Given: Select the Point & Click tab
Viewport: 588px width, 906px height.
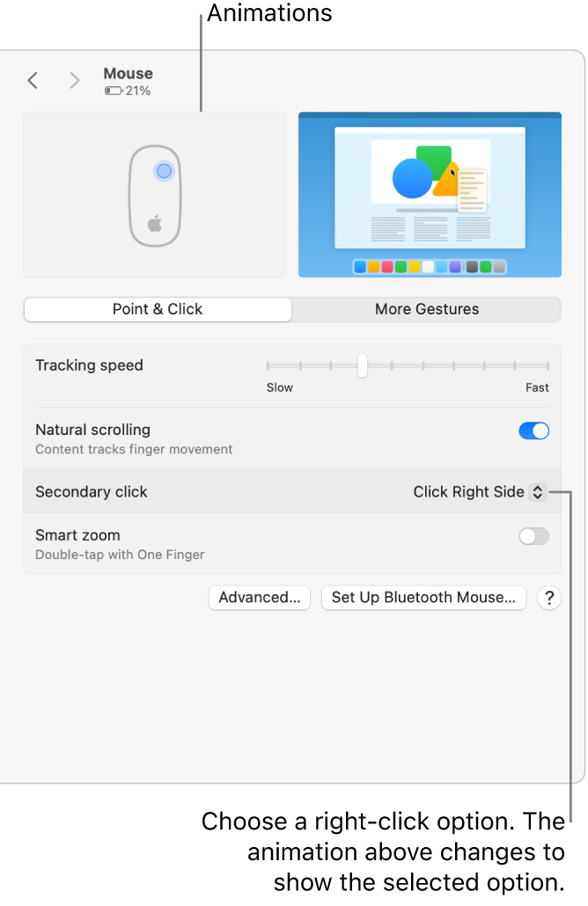Looking at the screenshot, I should (158, 309).
